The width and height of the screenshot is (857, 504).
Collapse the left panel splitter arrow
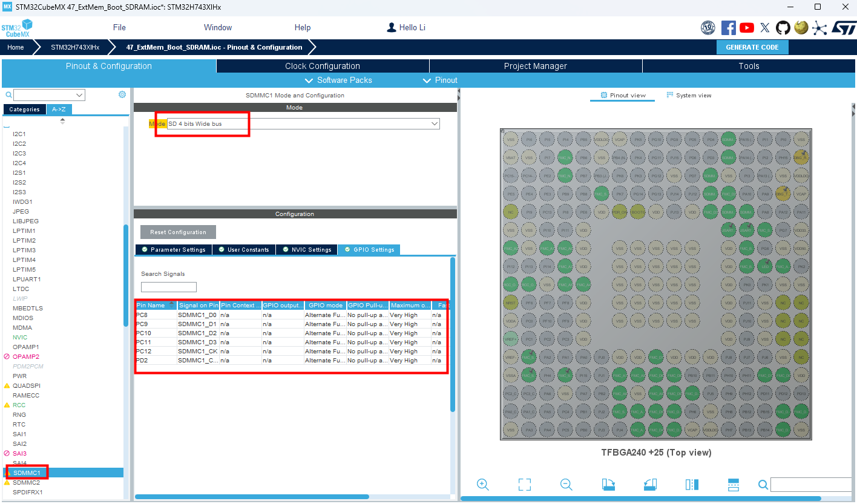coord(458,92)
